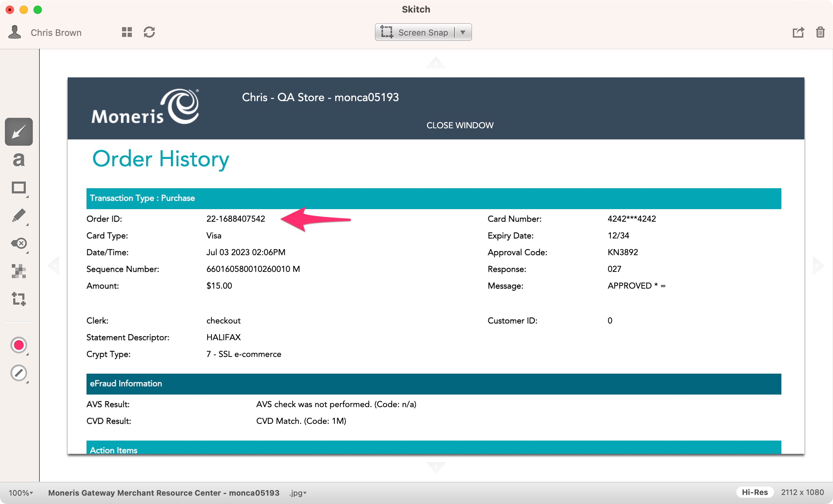Viewport: 833px width, 504px height.
Task: Expand the Screen Snap dropdown arrow
Action: tap(463, 32)
